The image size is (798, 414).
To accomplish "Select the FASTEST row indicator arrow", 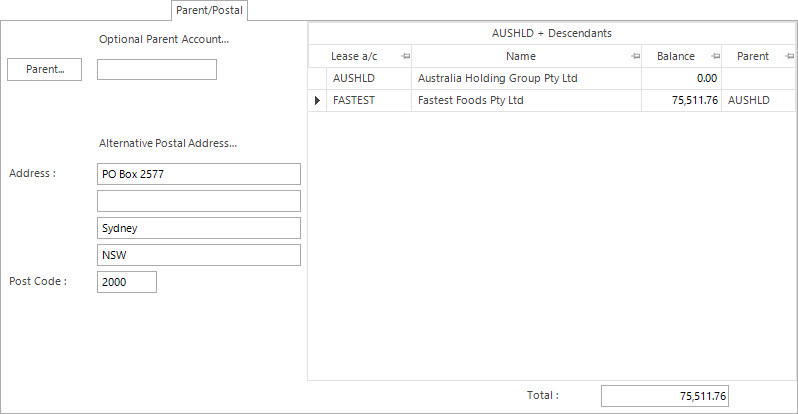I will 317,100.
